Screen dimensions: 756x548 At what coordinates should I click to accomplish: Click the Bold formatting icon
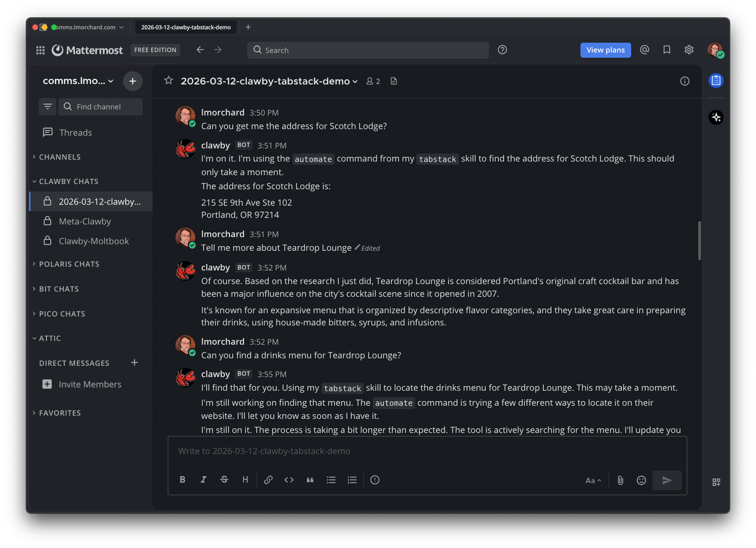pos(183,480)
